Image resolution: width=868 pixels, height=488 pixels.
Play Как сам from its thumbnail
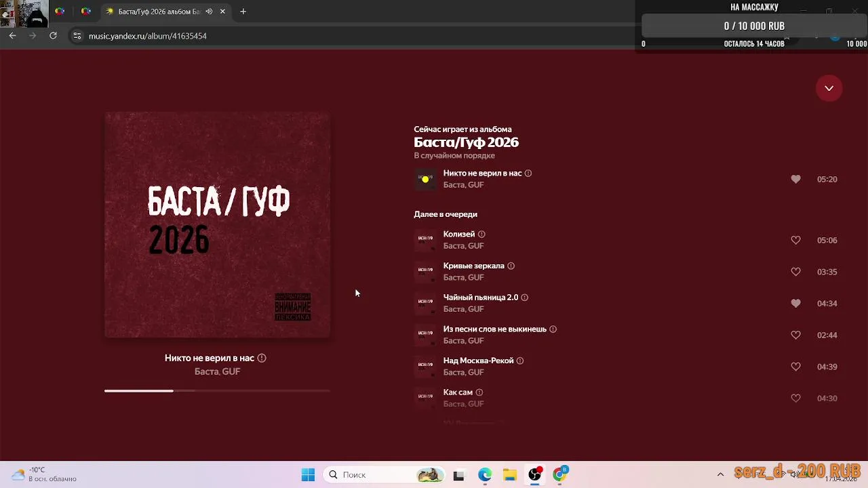pos(425,398)
